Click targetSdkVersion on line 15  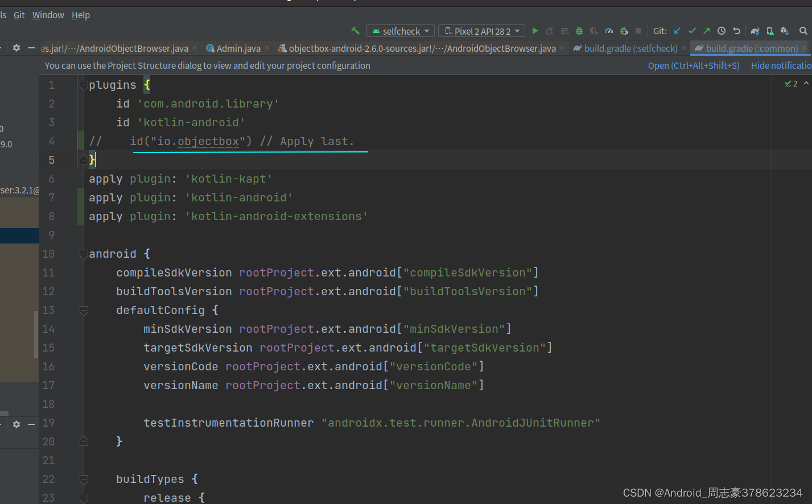pyautogui.click(x=198, y=348)
